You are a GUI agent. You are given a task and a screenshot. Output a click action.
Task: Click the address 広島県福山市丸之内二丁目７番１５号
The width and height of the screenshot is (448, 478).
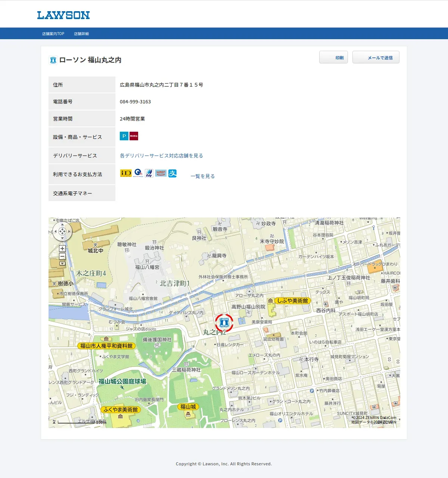(161, 85)
